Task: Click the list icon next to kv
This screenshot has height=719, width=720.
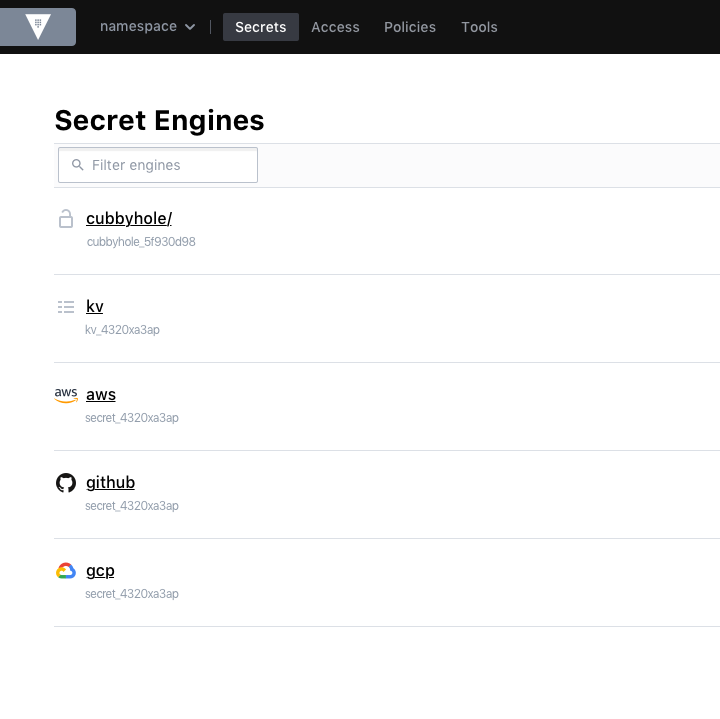Action: point(66,307)
